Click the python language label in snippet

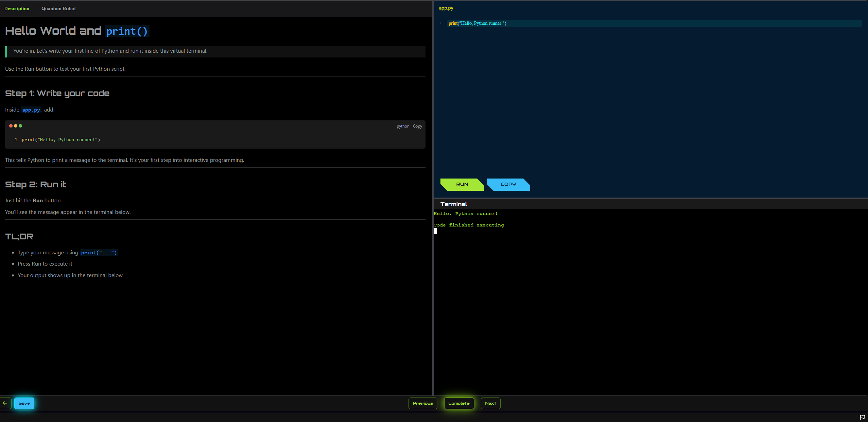(x=403, y=126)
